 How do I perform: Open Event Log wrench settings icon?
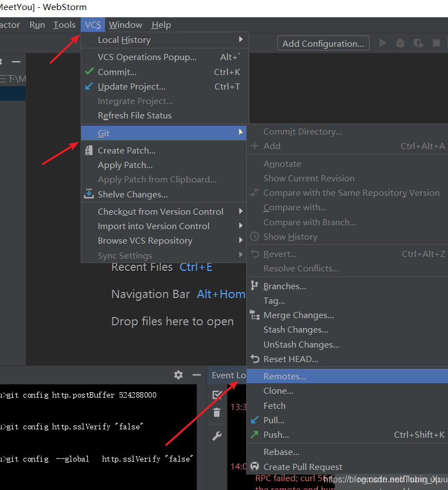[x=217, y=435]
